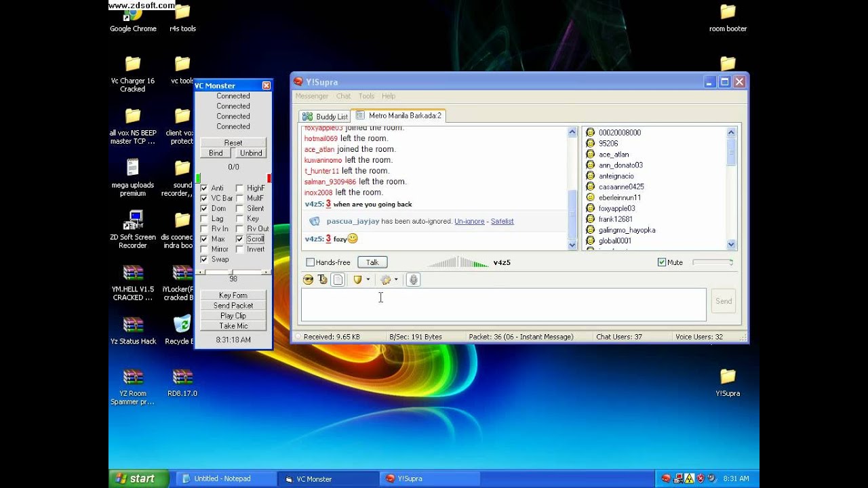Expand the shield icon dropdown arrow

pos(368,279)
